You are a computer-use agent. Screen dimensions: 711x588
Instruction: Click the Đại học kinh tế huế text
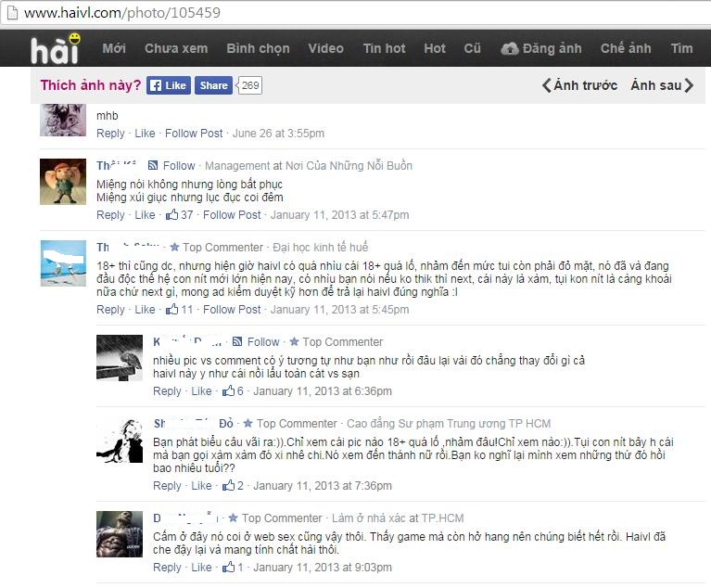(320, 248)
